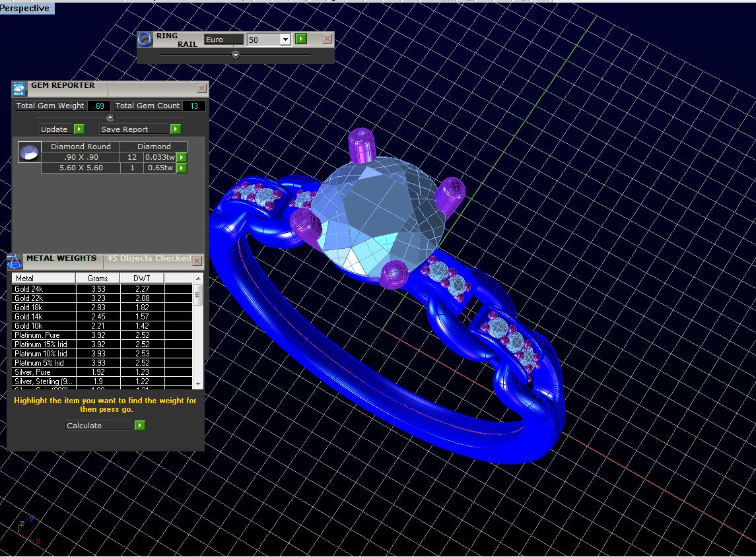
Task: Click the DWT column header
Action: (141, 278)
